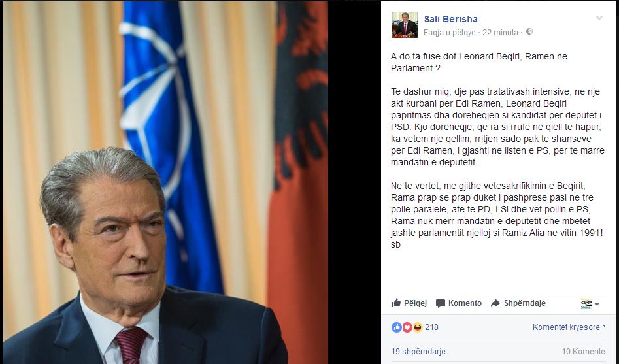This screenshot has width=619, height=364.
Task: Click the Sali Berisha profile thumbnail
Action: point(404,24)
